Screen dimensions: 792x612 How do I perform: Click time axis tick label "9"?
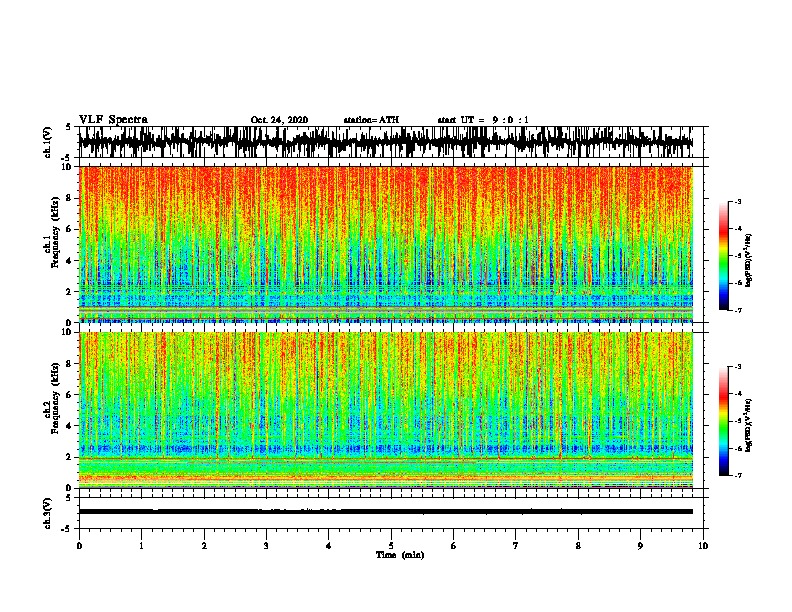[x=640, y=546]
